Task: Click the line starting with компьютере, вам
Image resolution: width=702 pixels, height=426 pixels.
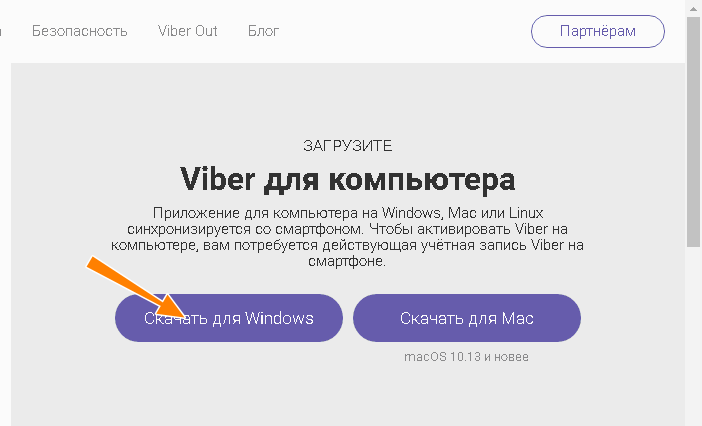Action: point(347,245)
